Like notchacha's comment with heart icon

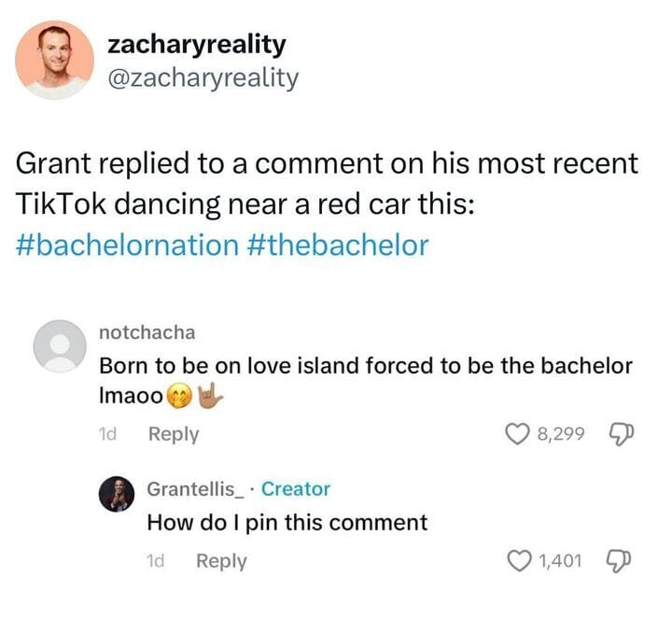(x=518, y=433)
